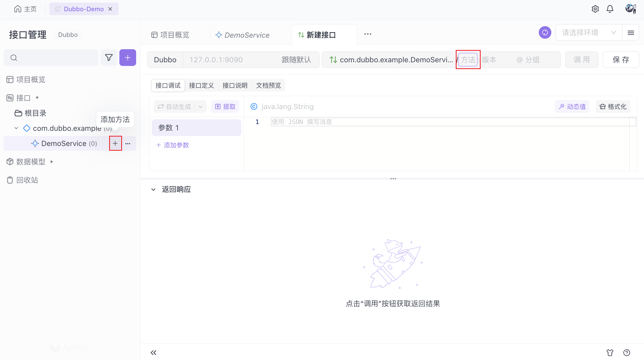Click the filter funnel icon
This screenshot has height=360, width=644.
coord(109,58)
